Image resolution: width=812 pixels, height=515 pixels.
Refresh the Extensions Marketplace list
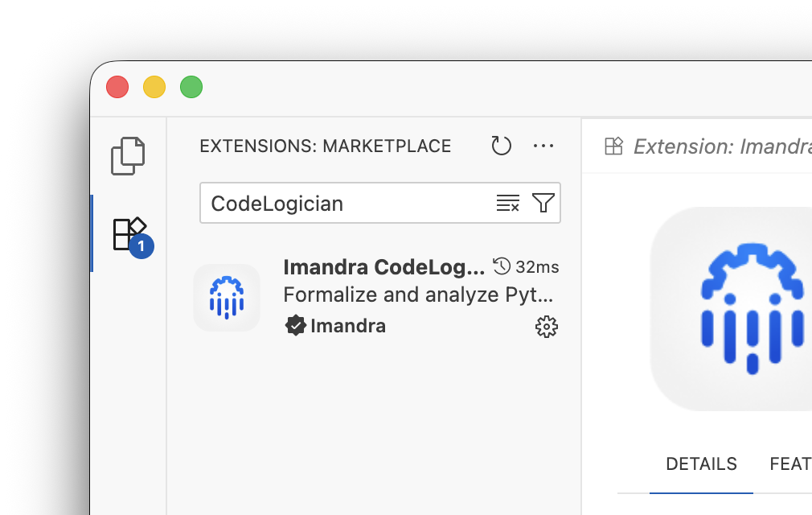tap(501, 146)
